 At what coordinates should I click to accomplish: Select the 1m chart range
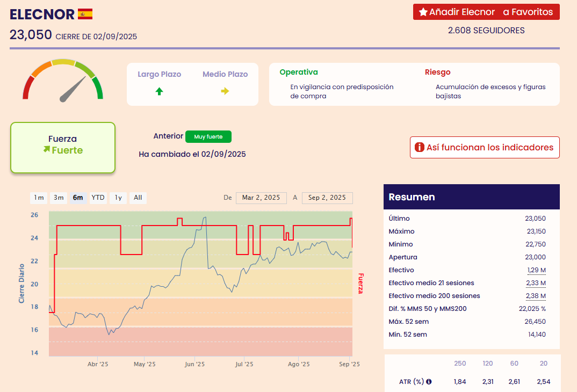[39, 198]
